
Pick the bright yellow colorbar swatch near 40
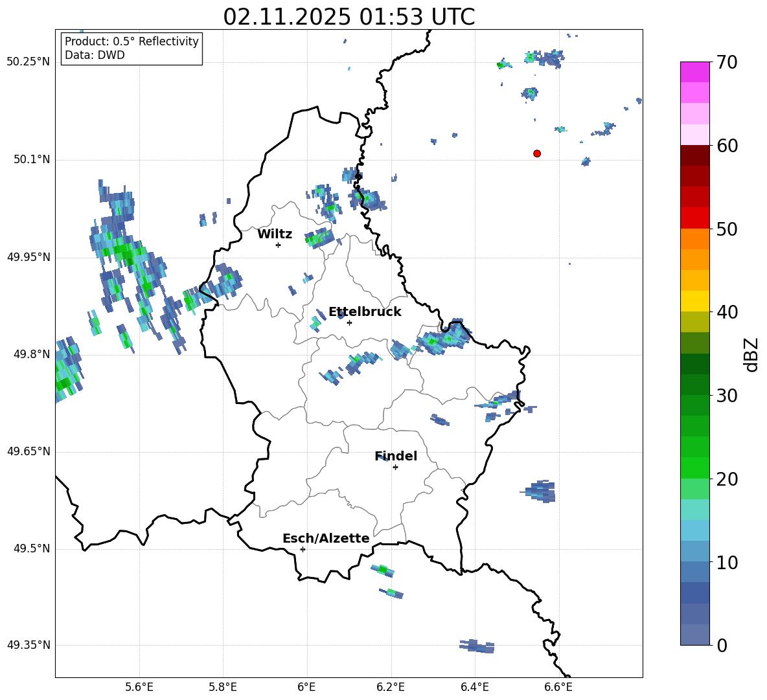pyautogui.click(x=695, y=301)
